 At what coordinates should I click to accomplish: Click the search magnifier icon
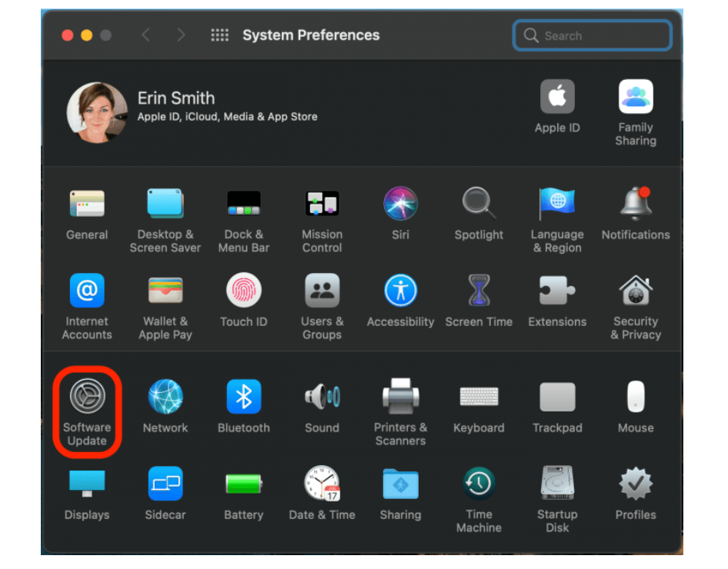pyautogui.click(x=531, y=35)
